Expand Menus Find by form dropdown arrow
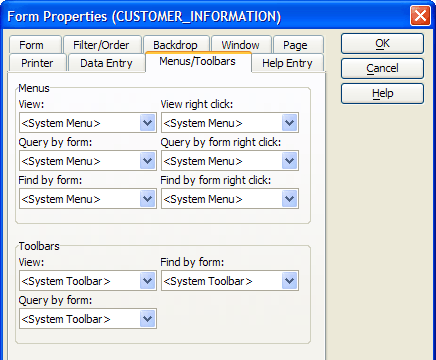 tap(147, 199)
